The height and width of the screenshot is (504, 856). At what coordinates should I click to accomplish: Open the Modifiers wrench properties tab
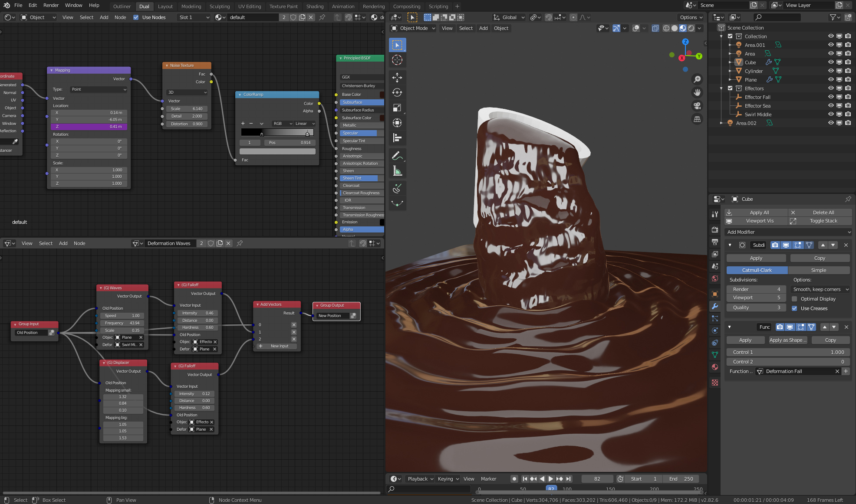(715, 306)
